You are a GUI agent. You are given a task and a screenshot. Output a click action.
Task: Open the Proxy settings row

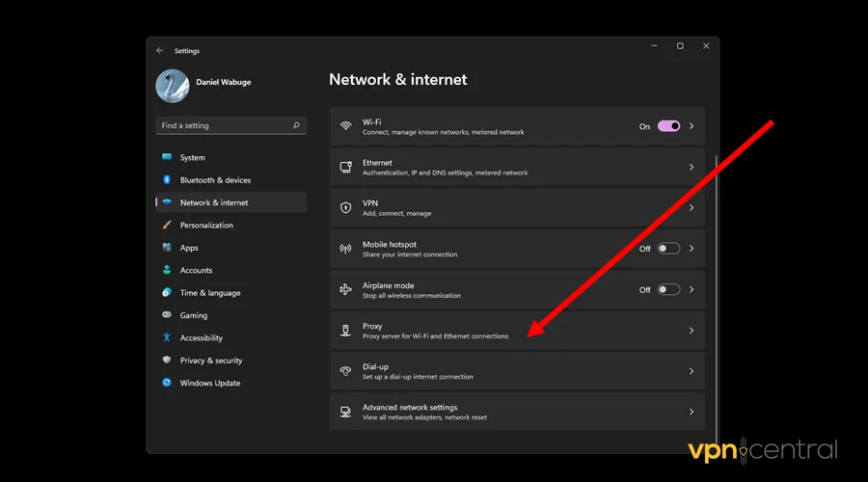tap(517, 331)
